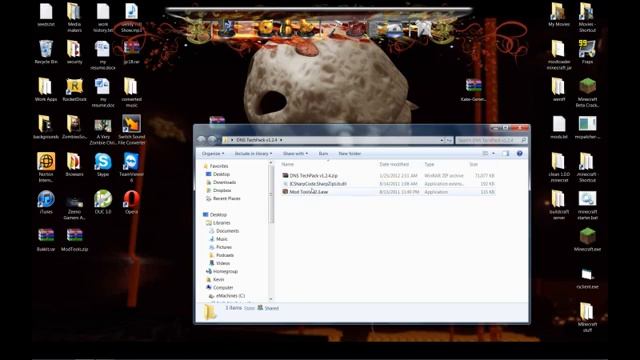Select the mods.txt desktop file
The height and width of the screenshot is (360, 640).
coord(559,127)
